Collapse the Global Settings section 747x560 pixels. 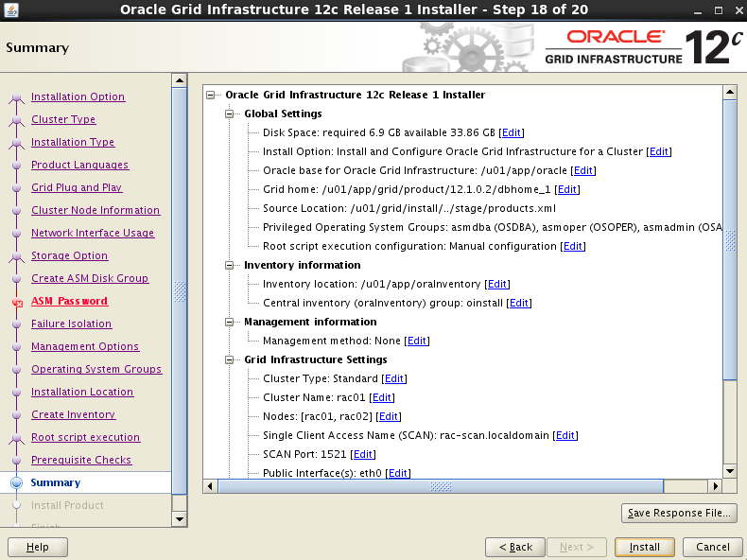[x=229, y=114]
